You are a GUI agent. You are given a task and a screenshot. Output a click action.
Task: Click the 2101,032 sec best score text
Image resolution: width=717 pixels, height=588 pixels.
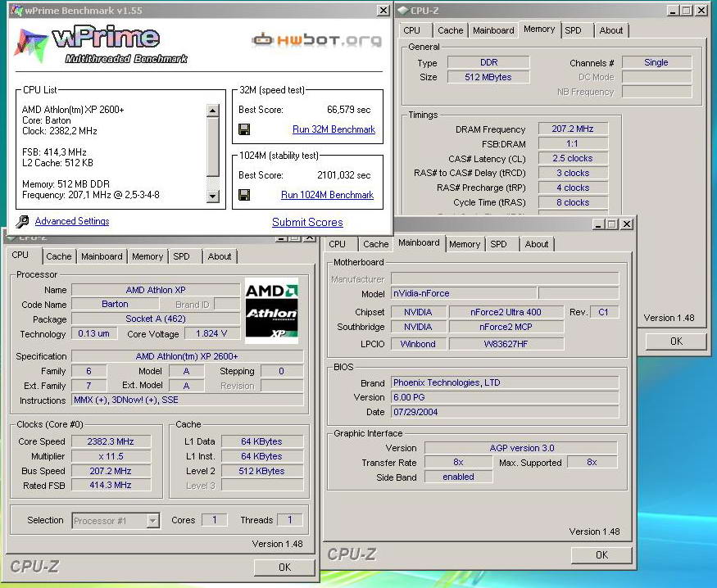click(x=344, y=175)
